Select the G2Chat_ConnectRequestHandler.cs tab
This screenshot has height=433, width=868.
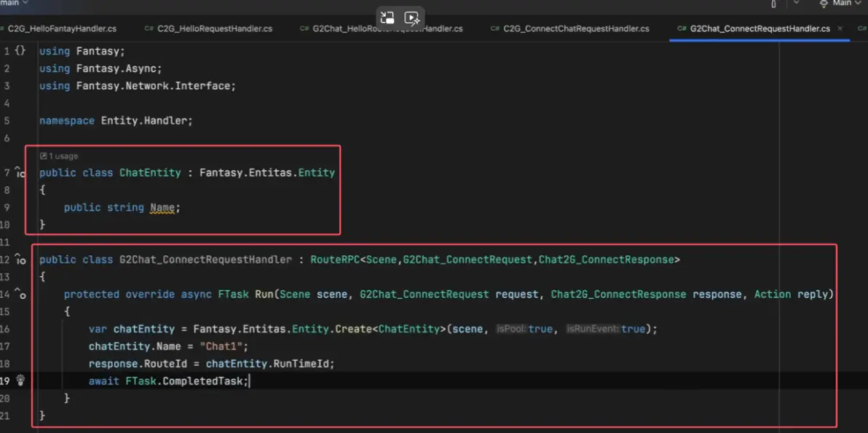[x=759, y=28]
